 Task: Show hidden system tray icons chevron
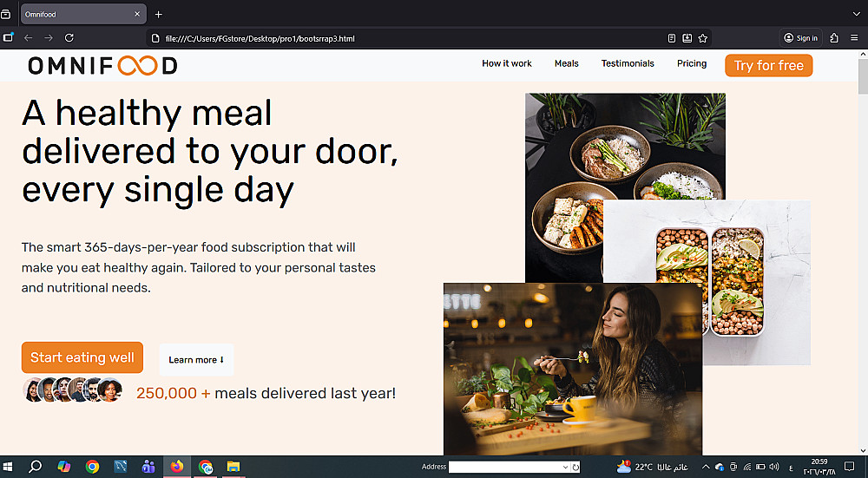click(x=706, y=467)
